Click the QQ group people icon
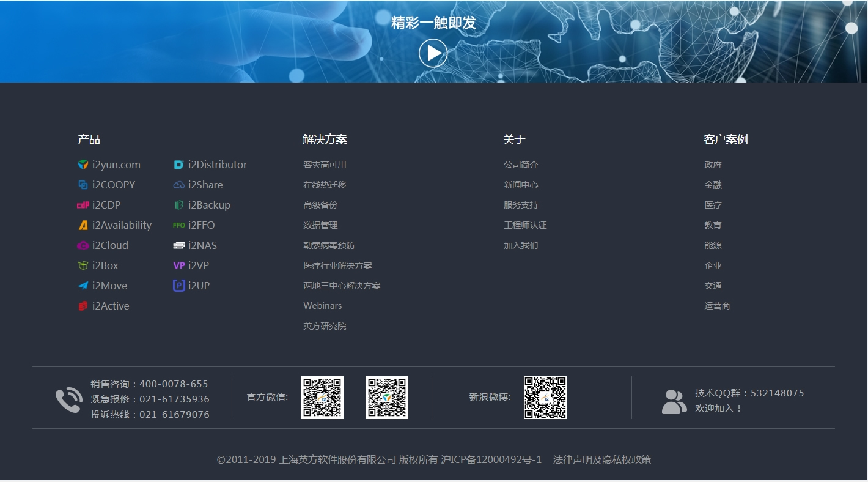Image resolution: width=868 pixels, height=482 pixels. [x=674, y=402]
